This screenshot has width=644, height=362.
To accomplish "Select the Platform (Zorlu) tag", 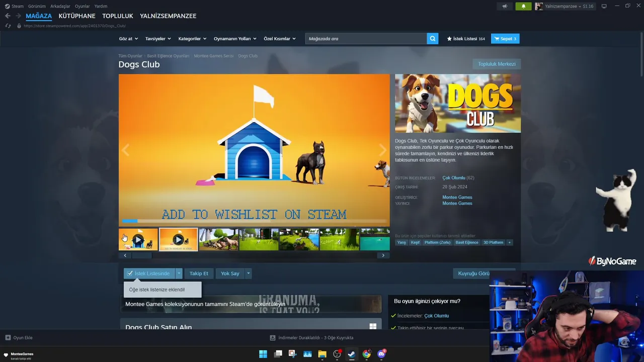I will tap(437, 242).
